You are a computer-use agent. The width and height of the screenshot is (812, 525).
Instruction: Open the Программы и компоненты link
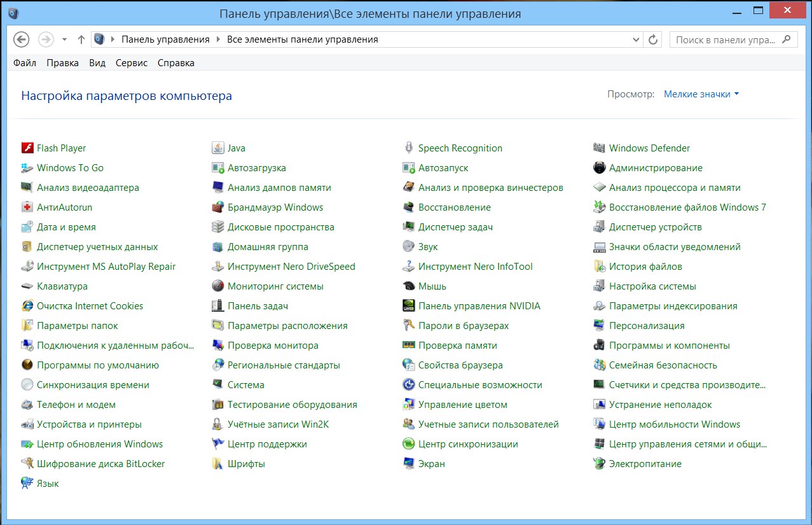coord(670,346)
